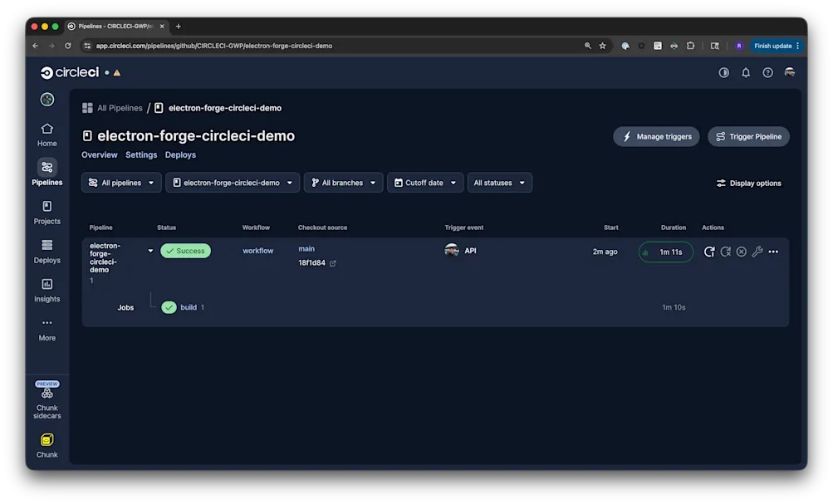833x504 pixels.
Task: Open the browser extensions puzzle icon
Action: click(x=690, y=46)
